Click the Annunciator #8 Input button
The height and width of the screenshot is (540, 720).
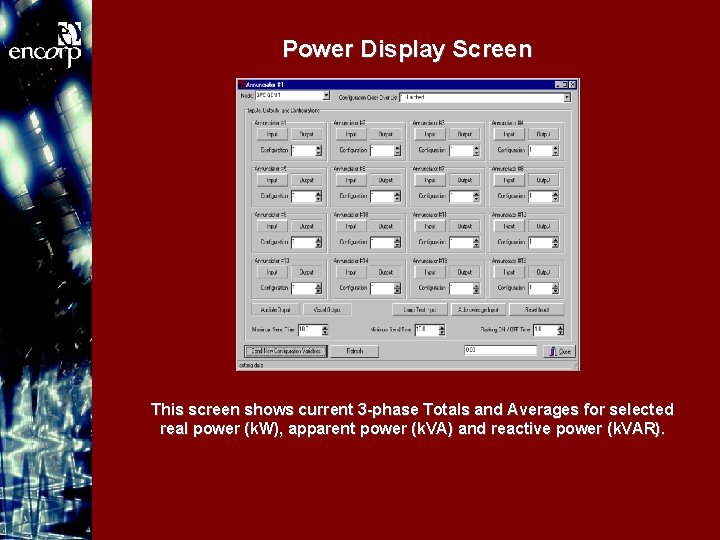pyautogui.click(x=509, y=180)
